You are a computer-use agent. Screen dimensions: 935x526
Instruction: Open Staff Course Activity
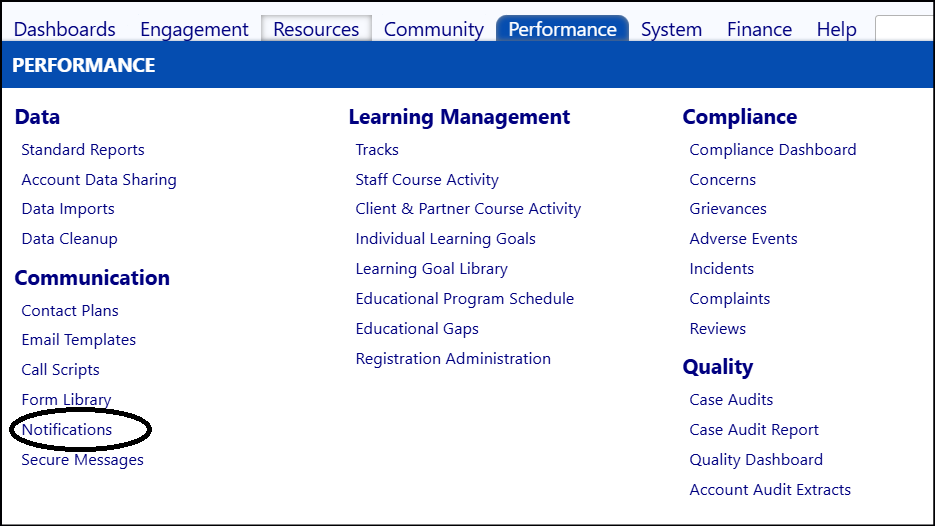click(x=427, y=180)
